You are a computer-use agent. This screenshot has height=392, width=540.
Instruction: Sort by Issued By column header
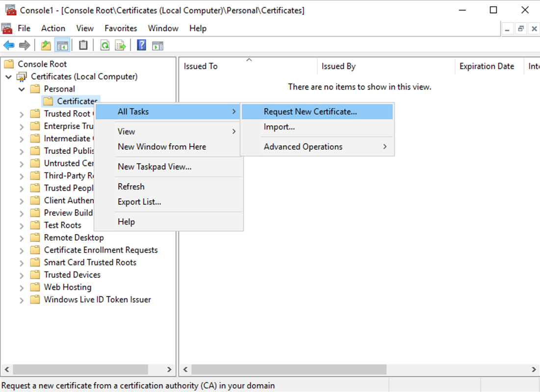pos(338,66)
